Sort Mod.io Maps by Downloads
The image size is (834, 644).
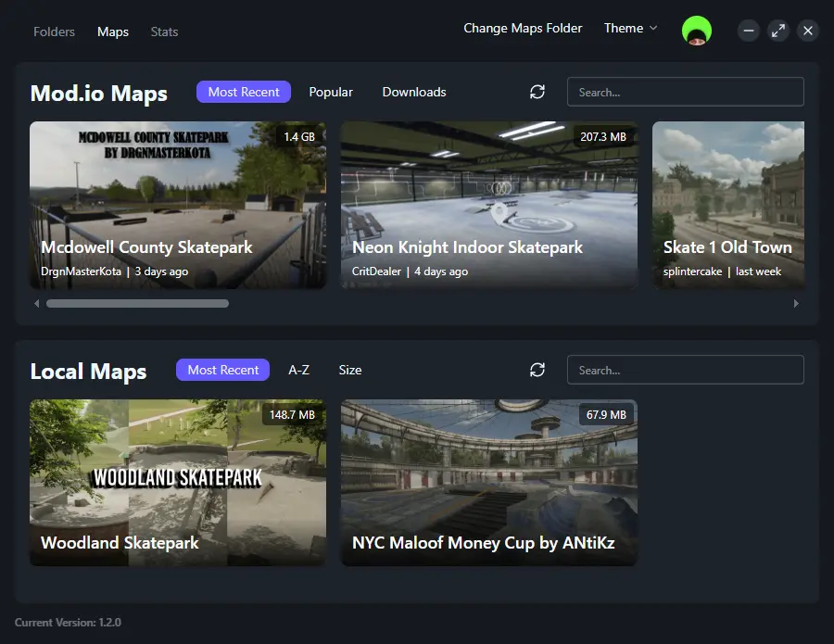[414, 92]
